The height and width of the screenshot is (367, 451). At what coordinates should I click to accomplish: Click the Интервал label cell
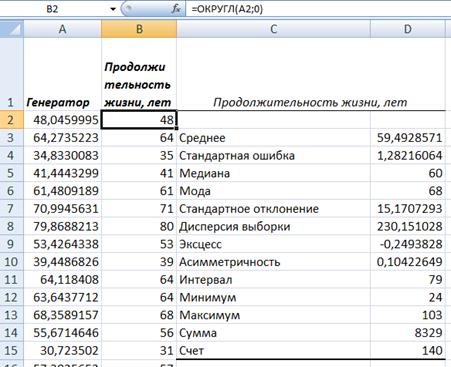[274, 279]
